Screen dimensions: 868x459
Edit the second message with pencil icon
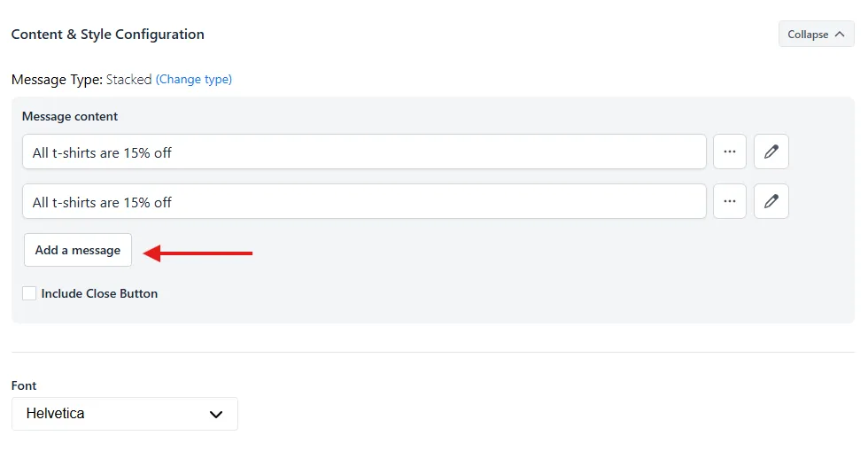[771, 201]
